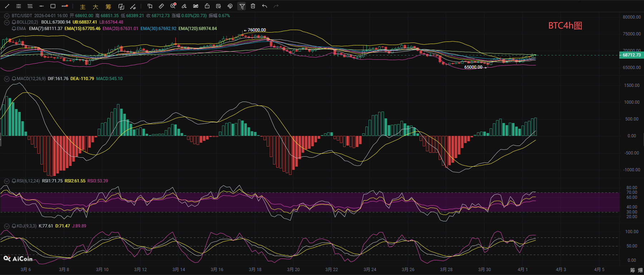Image resolution: width=644 pixels, height=275 pixels.
Task: Click the horizontal line tool
Action: pos(42,6)
